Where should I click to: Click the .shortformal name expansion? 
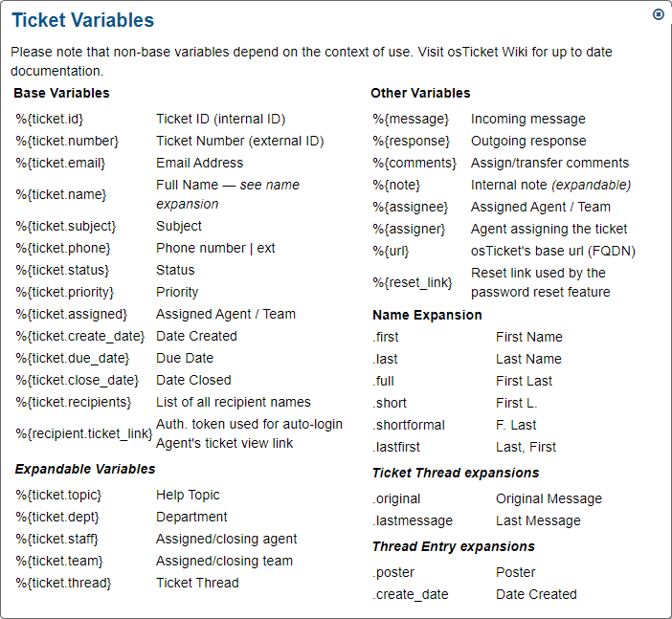(x=409, y=425)
